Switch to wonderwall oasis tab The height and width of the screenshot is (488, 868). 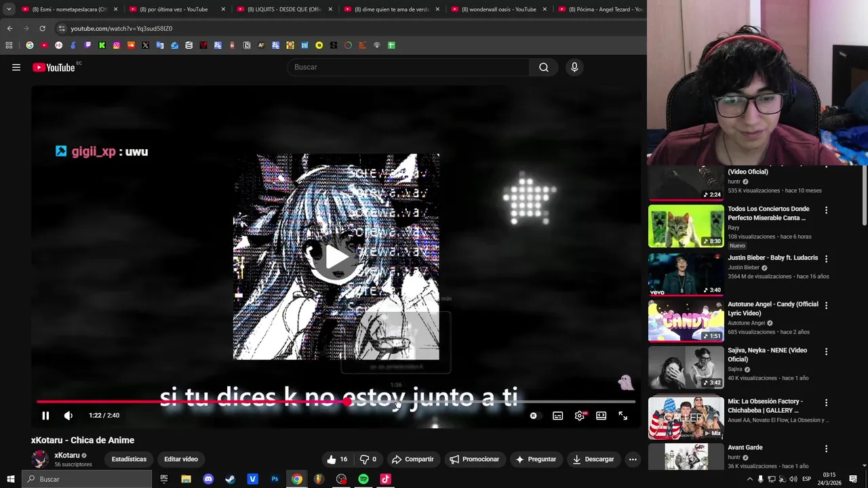point(499,9)
